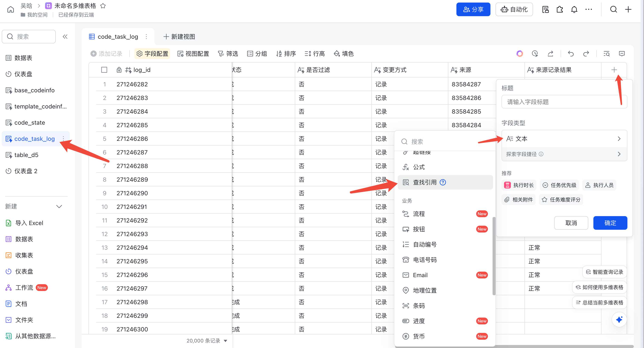
Task: Open the notifications bell
Action: pos(574,10)
